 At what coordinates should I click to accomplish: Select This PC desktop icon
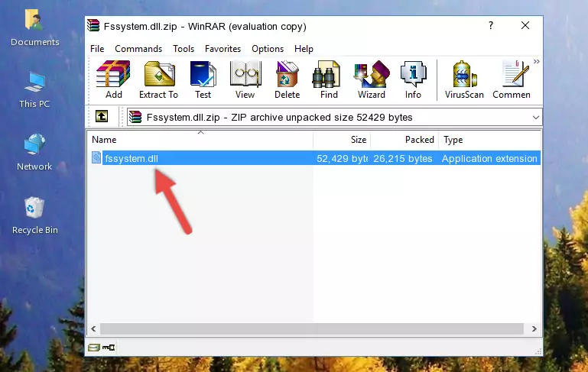(34, 90)
